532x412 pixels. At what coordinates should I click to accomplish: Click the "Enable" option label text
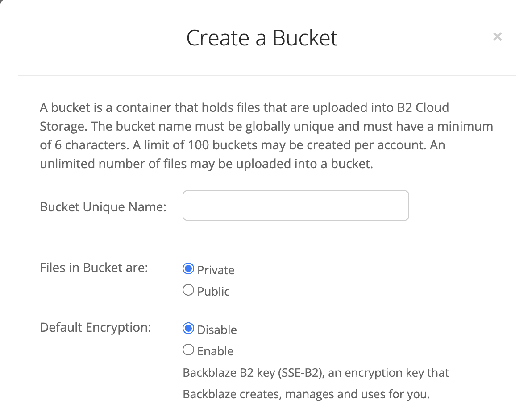pos(215,351)
